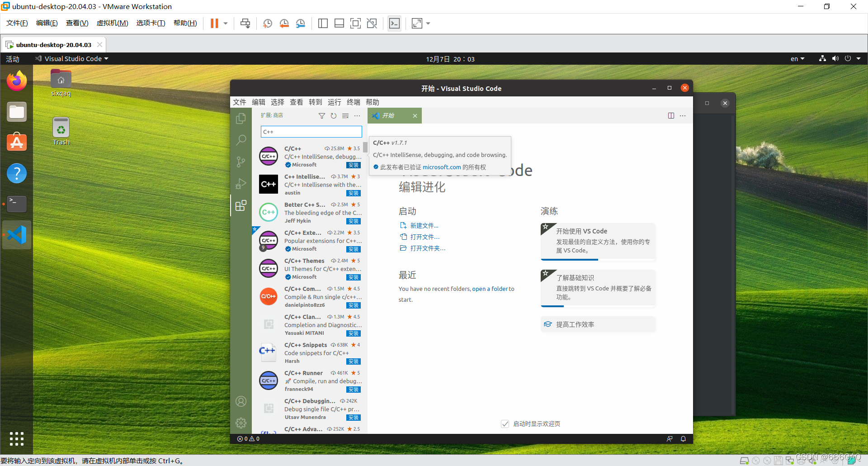Click the open a folder link
Screen dimensions: 868x466
(490, 289)
